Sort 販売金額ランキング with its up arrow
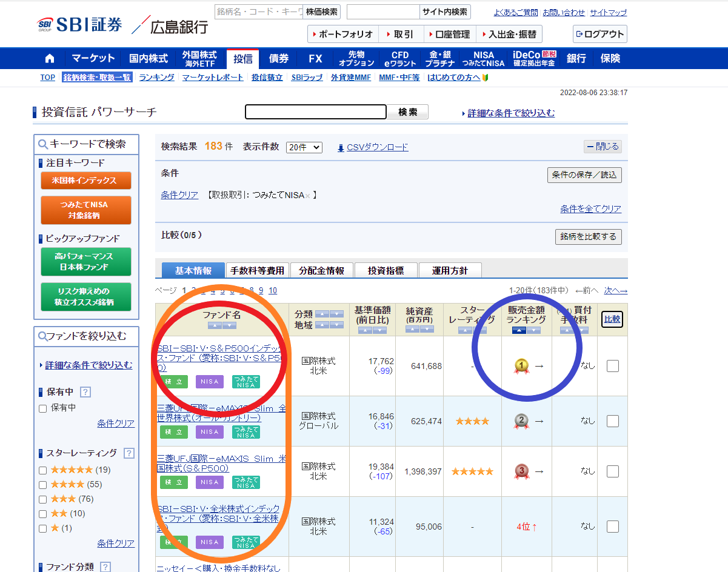Viewport: 728px width, 572px height. click(519, 330)
